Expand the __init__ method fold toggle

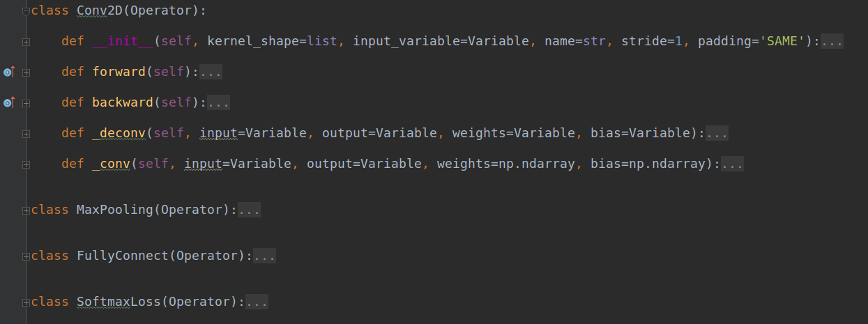coord(26,42)
